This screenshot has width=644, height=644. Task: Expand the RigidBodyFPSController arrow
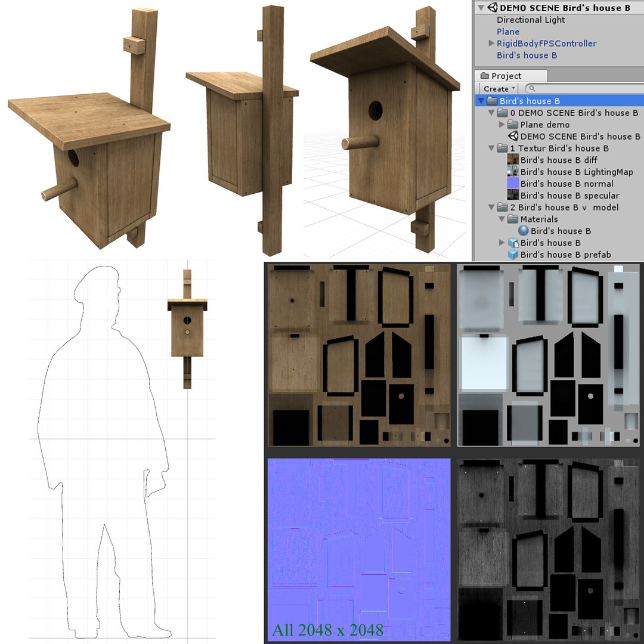click(x=491, y=43)
